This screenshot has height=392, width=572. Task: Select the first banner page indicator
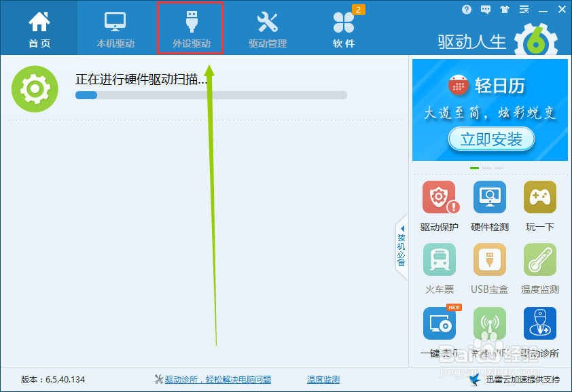474,168
